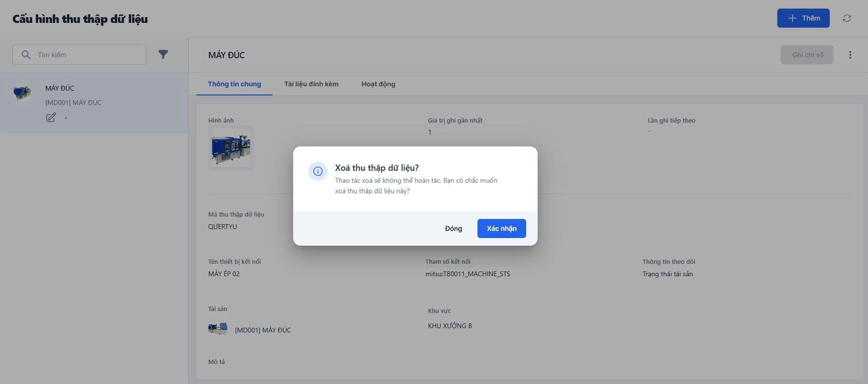Confirm deletion with Xác nhận button

tap(501, 228)
